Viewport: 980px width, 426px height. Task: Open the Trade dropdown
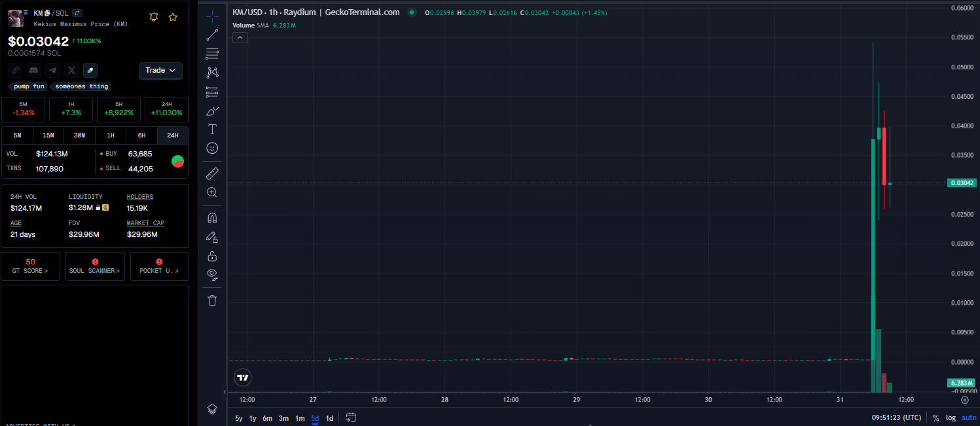pyautogui.click(x=160, y=71)
